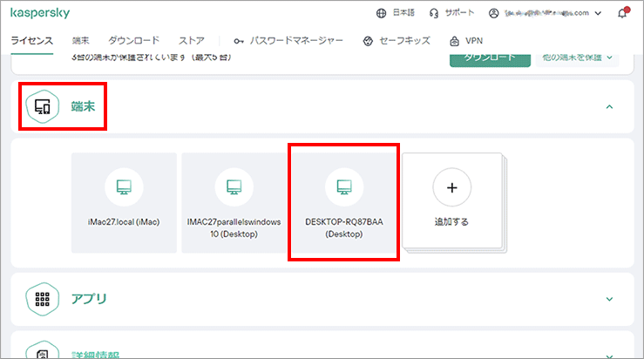The width and height of the screenshot is (644, 359).
Task: Click the iMac27.local monitor icon
Action: pyautogui.click(x=124, y=187)
